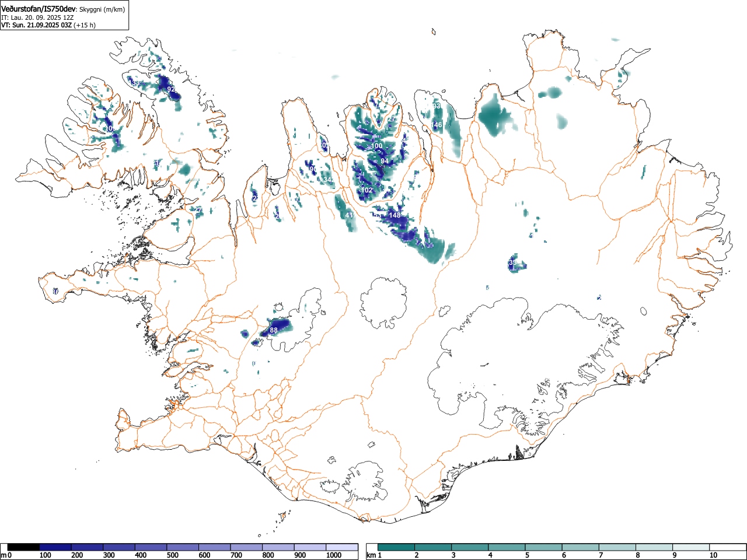
Task: Click the '102' visibility value on the map
Action: point(367,190)
